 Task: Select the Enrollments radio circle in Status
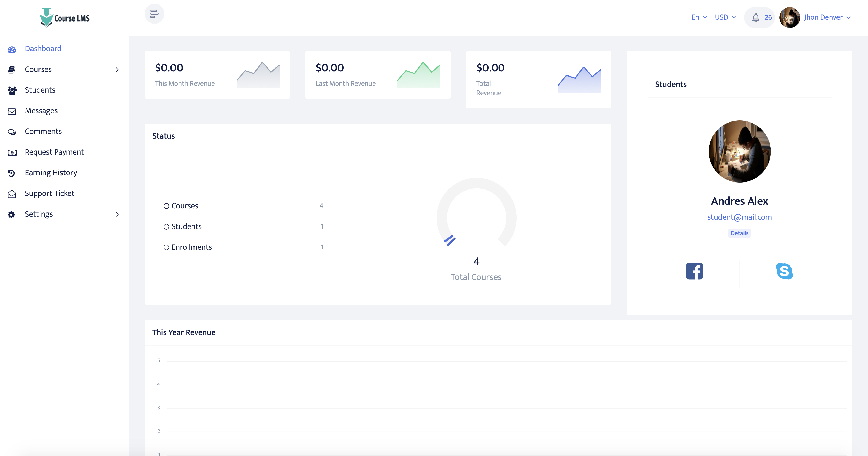166,248
